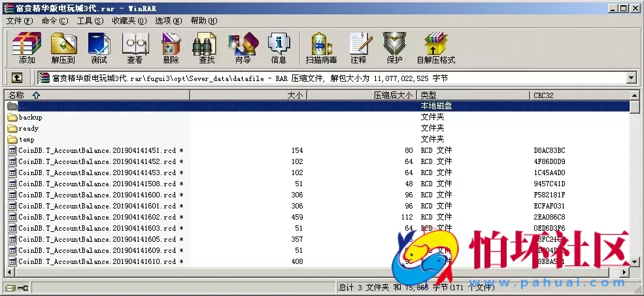Image resolution: width=644 pixels, height=296 pixels.
Task: Click CRC32 value 2EA086C8
Action: tap(549, 217)
